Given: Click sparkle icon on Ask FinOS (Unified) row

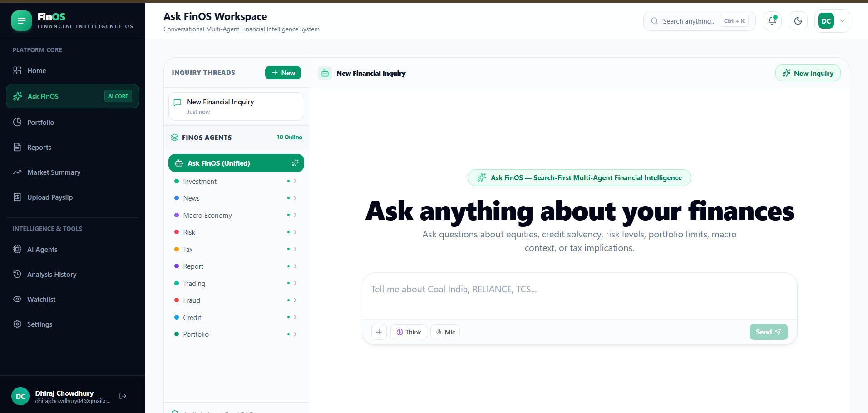Looking at the screenshot, I should (x=295, y=163).
